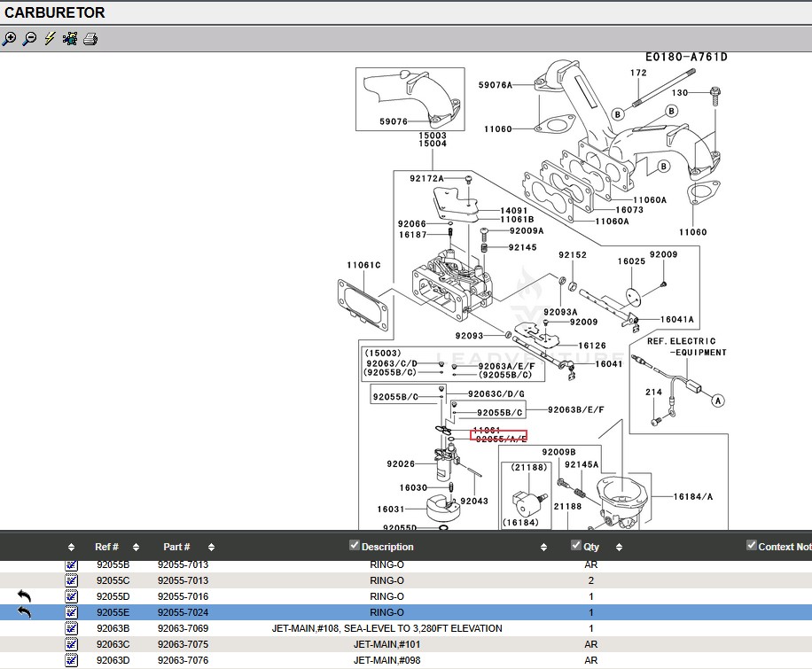Click the back arrow on row 92055D
The image size is (812, 669).
tap(24, 596)
